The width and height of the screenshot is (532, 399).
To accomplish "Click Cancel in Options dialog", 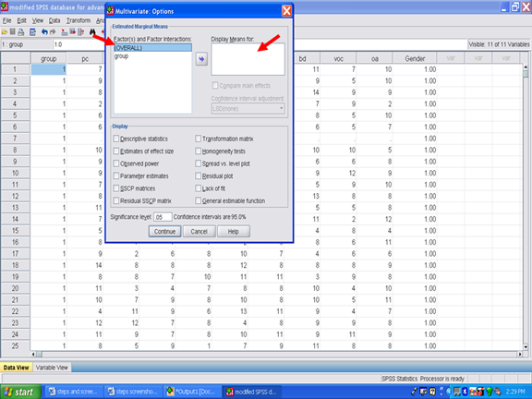I will click(x=199, y=232).
